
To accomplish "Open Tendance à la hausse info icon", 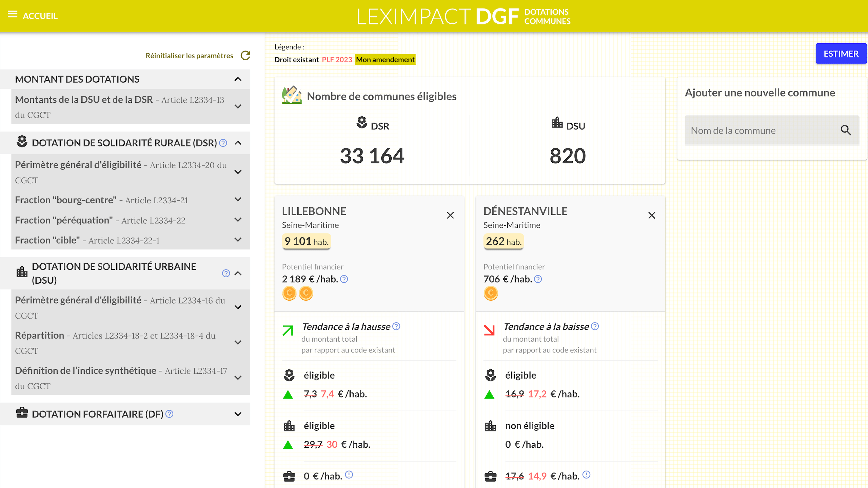I will 396,326.
